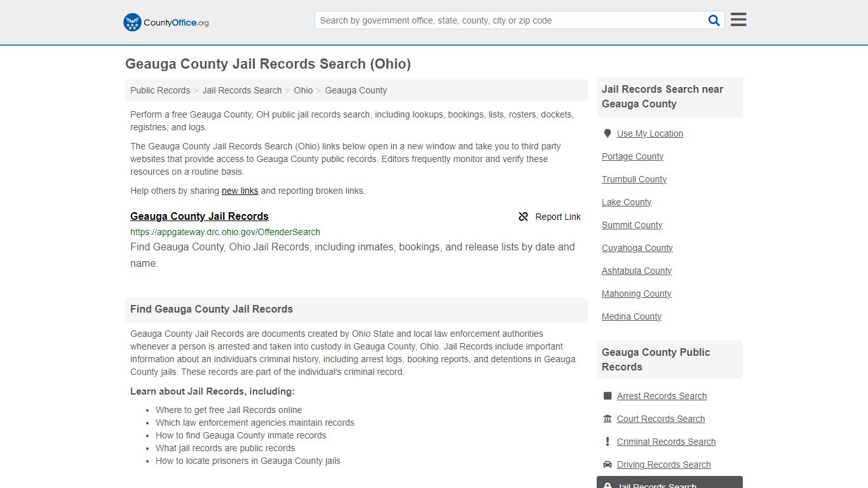Image resolution: width=868 pixels, height=488 pixels.
Task: Open Criminal Records Search link
Action: point(666,442)
